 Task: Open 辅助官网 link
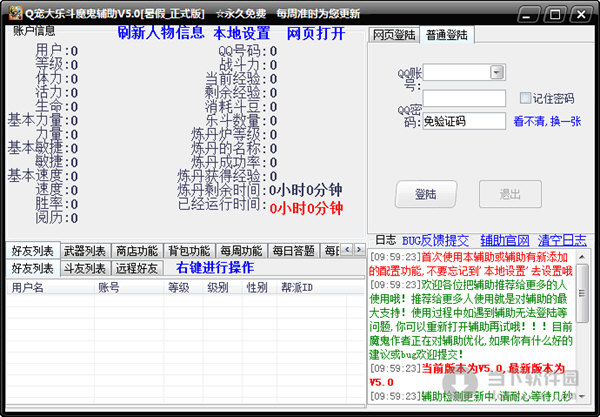505,241
